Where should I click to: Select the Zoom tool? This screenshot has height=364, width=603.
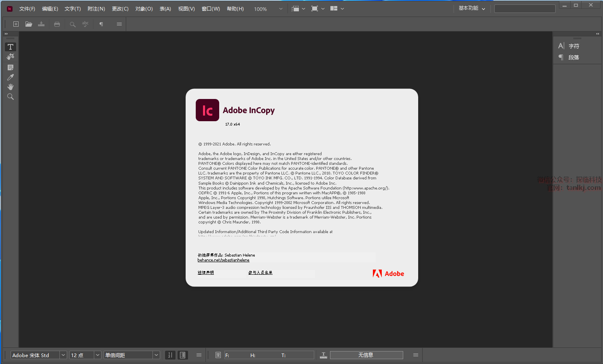click(x=11, y=97)
